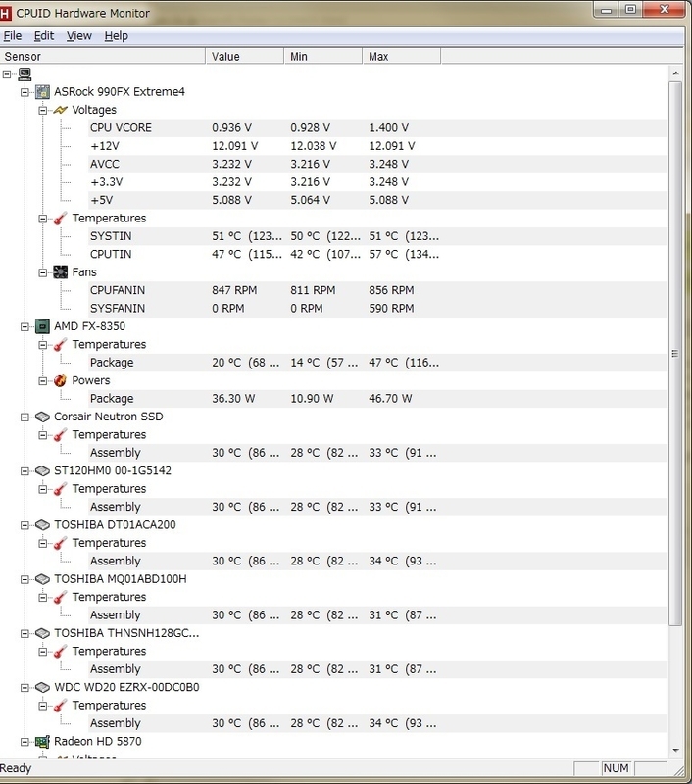Click the Ready status bar text
Screen dimensions: 692x784
[x=16, y=768]
